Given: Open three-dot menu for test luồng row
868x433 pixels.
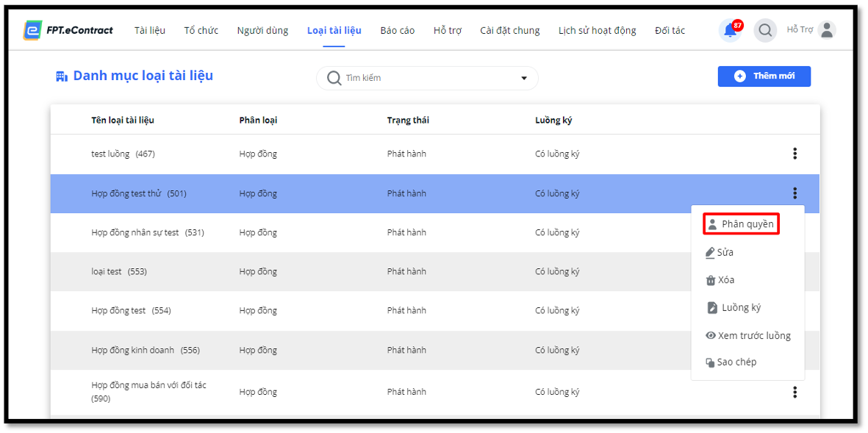Looking at the screenshot, I should coord(795,154).
